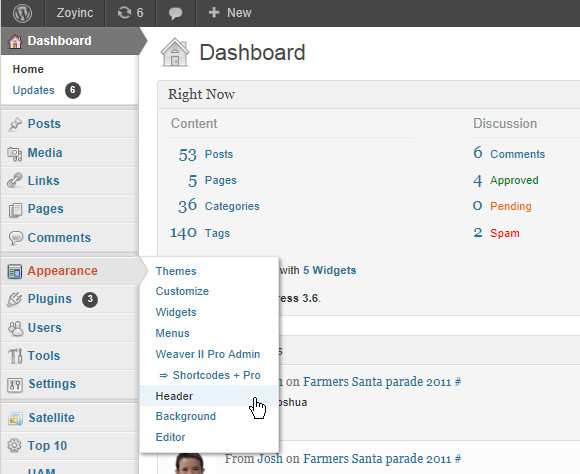Open the WordPress logo menu

(x=23, y=13)
